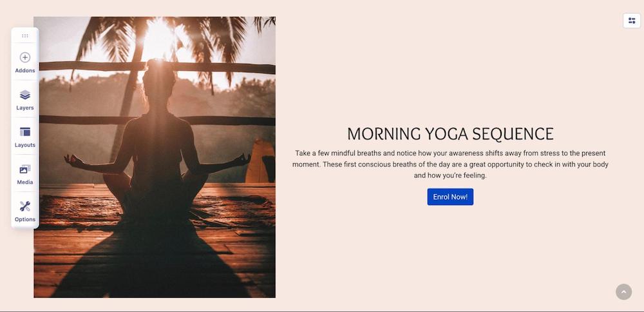Image resolution: width=644 pixels, height=312 pixels.
Task: Choose the Layouts label in the sidebar
Action: (x=25, y=145)
